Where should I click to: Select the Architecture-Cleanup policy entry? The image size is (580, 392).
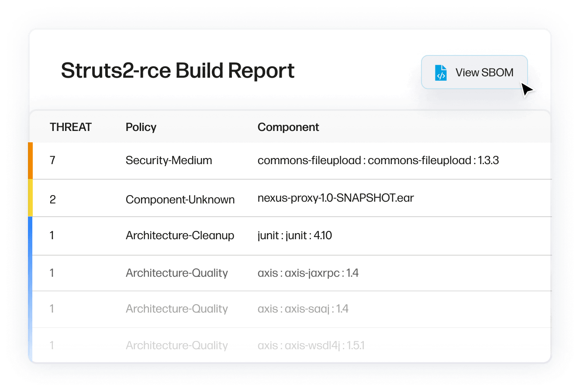tap(180, 236)
